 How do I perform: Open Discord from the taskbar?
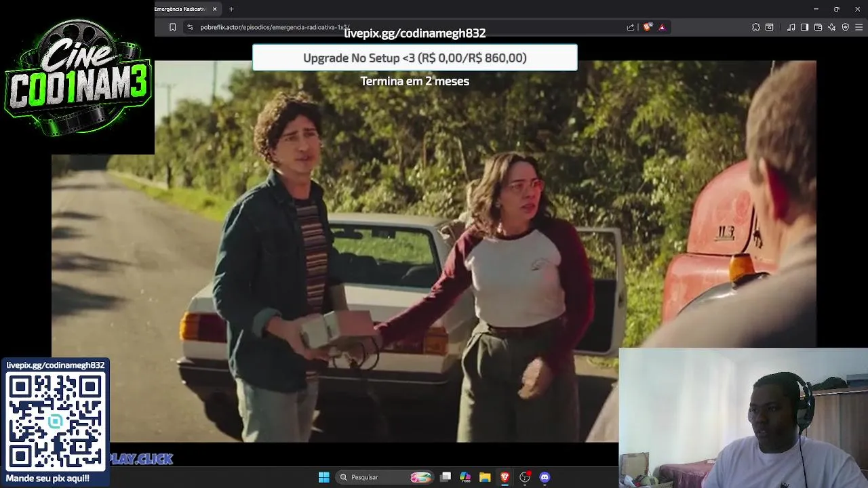[545, 477]
